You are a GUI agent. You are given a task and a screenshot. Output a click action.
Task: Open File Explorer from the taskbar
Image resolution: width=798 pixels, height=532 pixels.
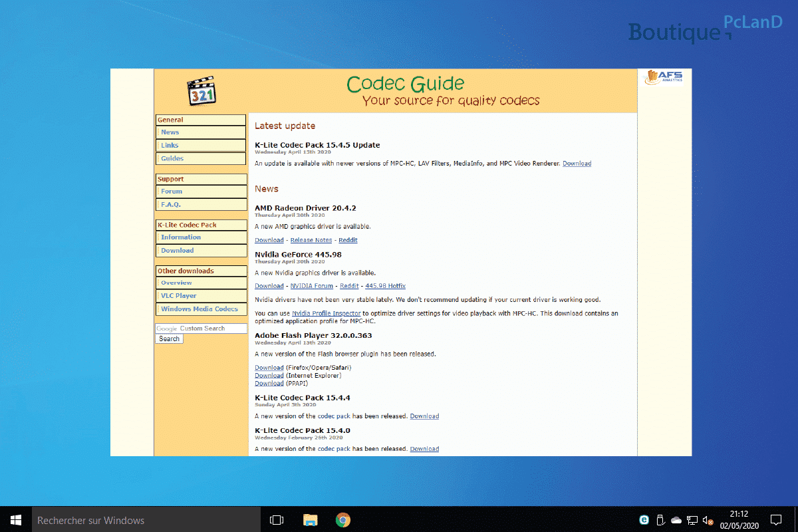[310, 520]
